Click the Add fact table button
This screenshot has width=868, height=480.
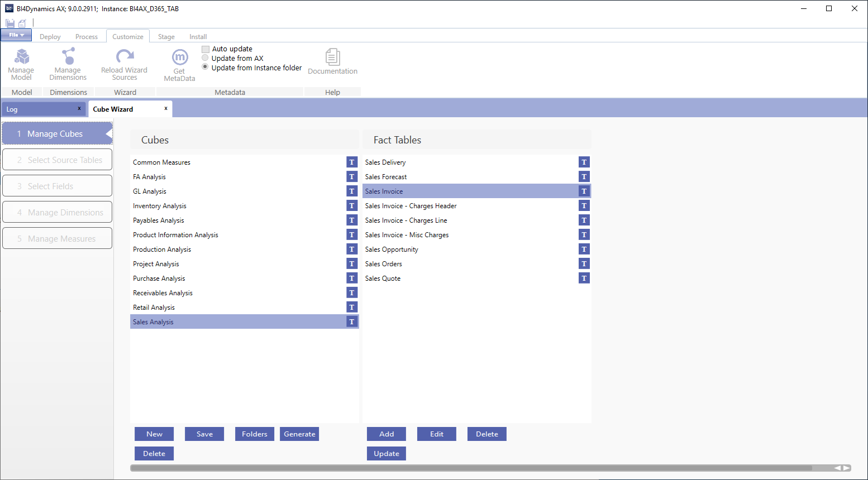pos(387,434)
